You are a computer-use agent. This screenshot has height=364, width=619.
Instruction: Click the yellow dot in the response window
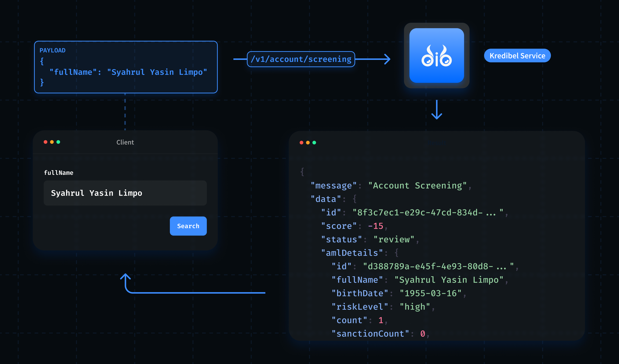point(308,143)
